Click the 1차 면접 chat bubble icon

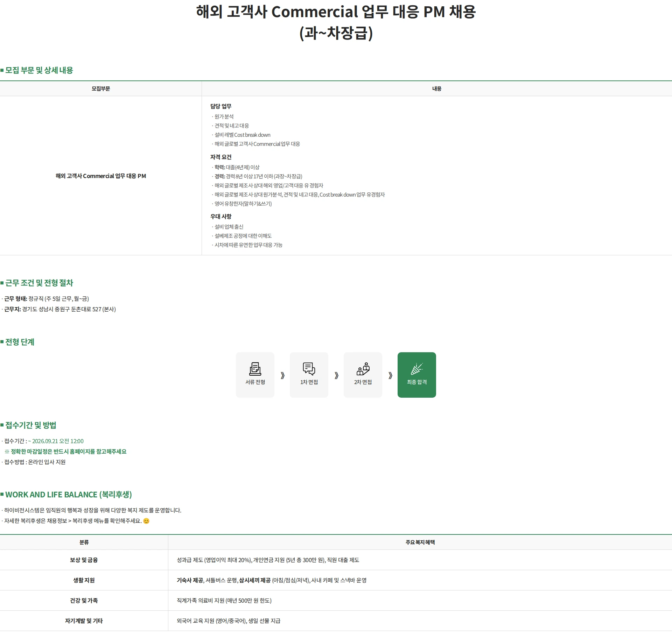point(309,369)
